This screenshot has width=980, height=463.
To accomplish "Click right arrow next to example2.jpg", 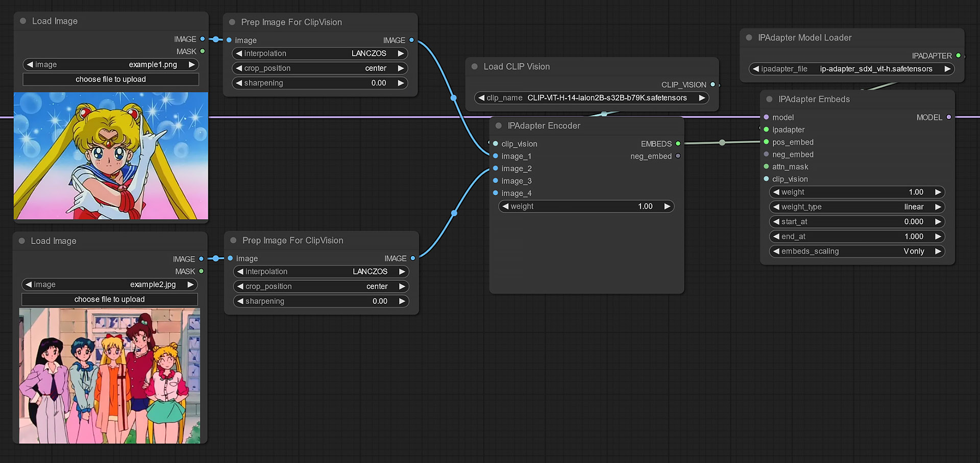I will pyautogui.click(x=190, y=285).
